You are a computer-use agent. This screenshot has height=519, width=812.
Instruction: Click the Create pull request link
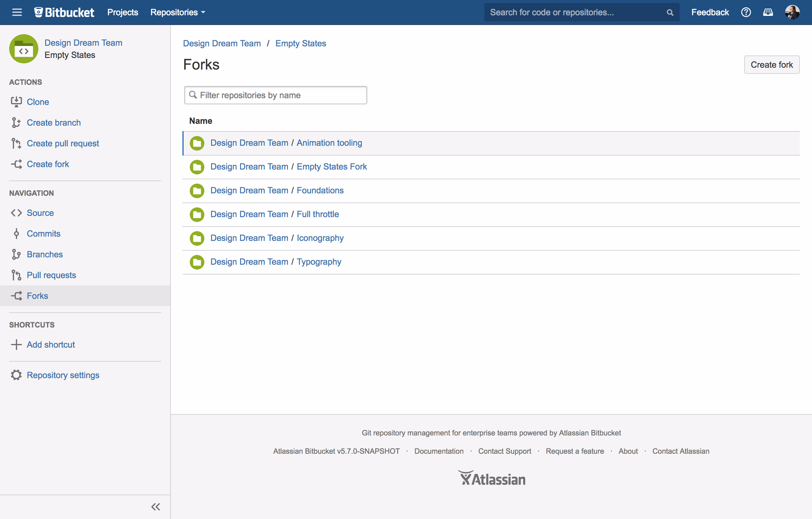pos(63,143)
